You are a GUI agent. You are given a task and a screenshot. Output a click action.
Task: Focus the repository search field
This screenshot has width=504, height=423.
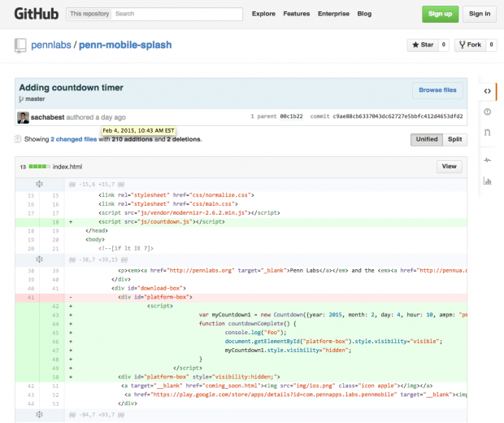pos(176,14)
